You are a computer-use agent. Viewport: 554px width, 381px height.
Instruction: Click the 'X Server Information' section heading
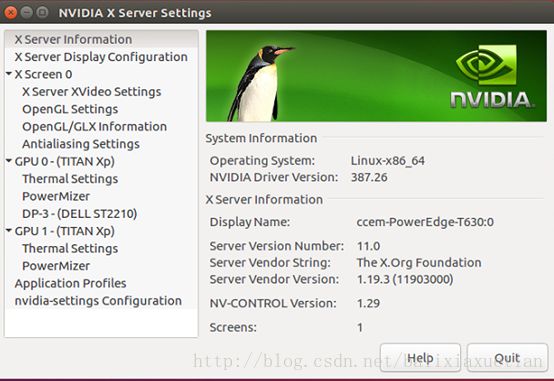(x=264, y=200)
